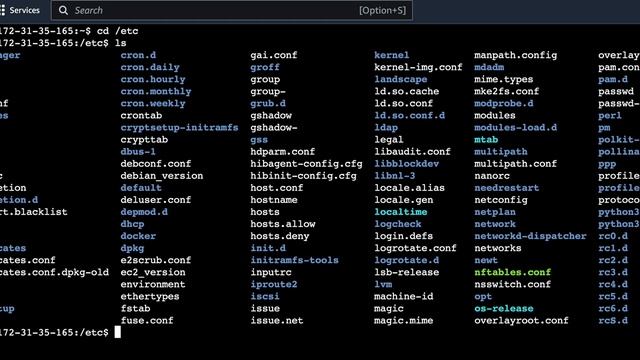Image resolution: width=640 pixels, height=360 pixels.
Task: Click 'depmod.d' directory name
Action: pyautogui.click(x=144, y=212)
